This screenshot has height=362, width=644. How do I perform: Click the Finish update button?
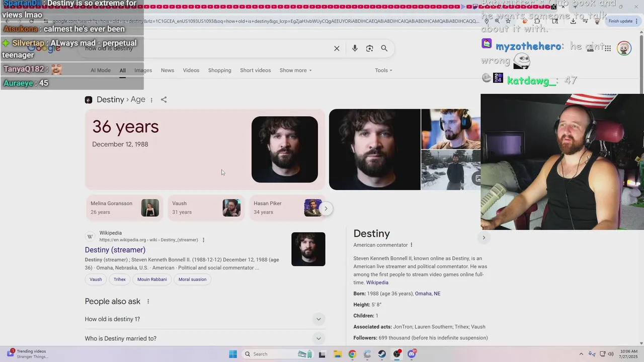(x=623, y=21)
